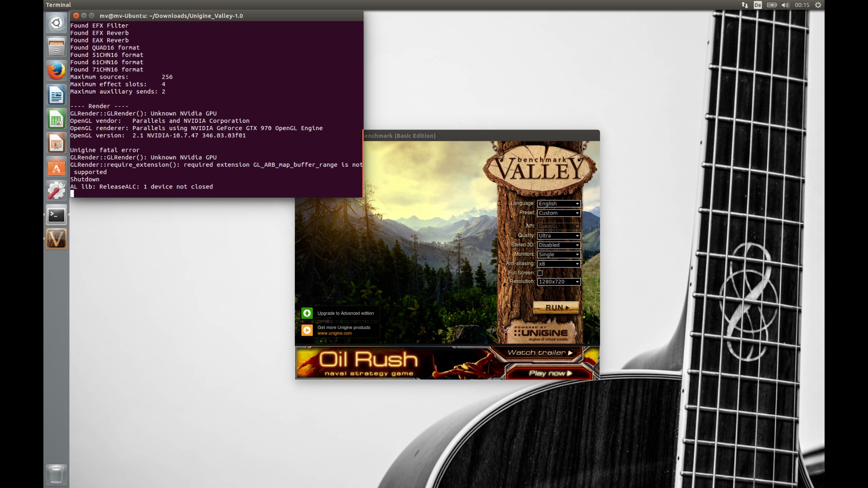This screenshot has height=488, width=868.
Task: Open System Settings wrench icon
Action: (56, 191)
